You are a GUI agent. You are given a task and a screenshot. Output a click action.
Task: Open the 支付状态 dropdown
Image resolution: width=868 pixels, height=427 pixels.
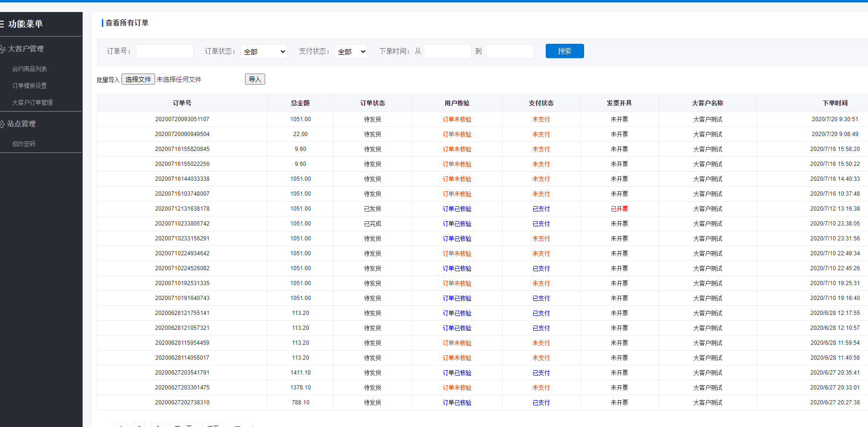[351, 51]
